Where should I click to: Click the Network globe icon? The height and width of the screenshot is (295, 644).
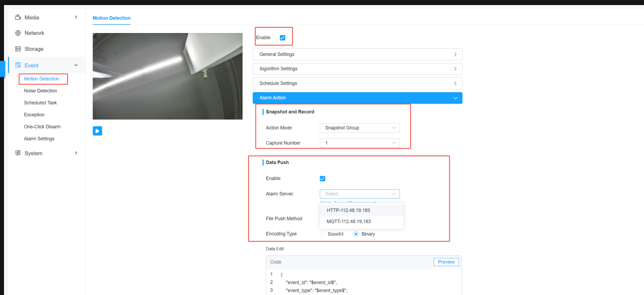[18, 33]
